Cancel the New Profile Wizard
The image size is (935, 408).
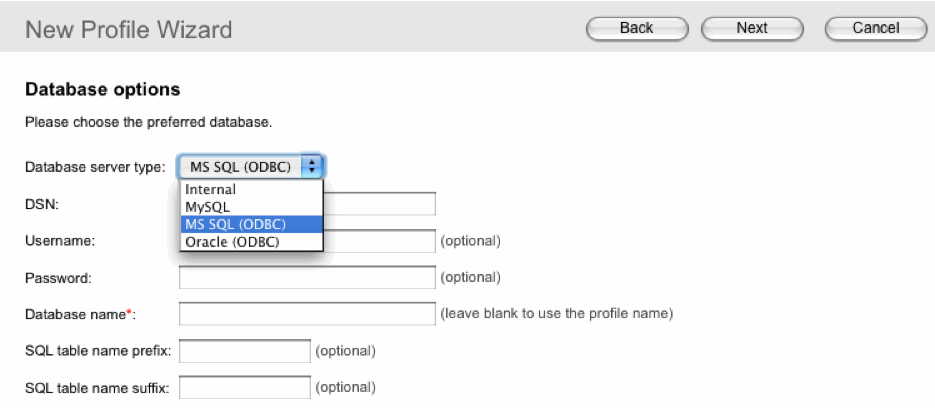click(x=875, y=28)
